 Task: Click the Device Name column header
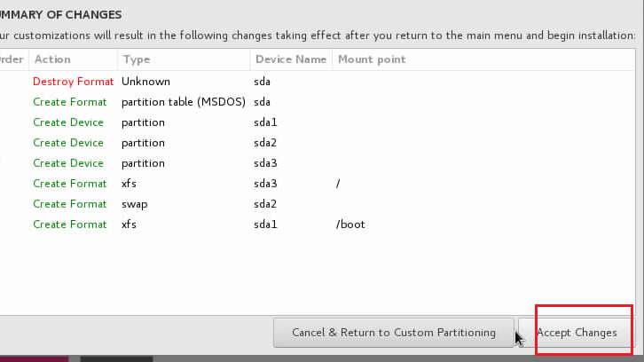290,59
